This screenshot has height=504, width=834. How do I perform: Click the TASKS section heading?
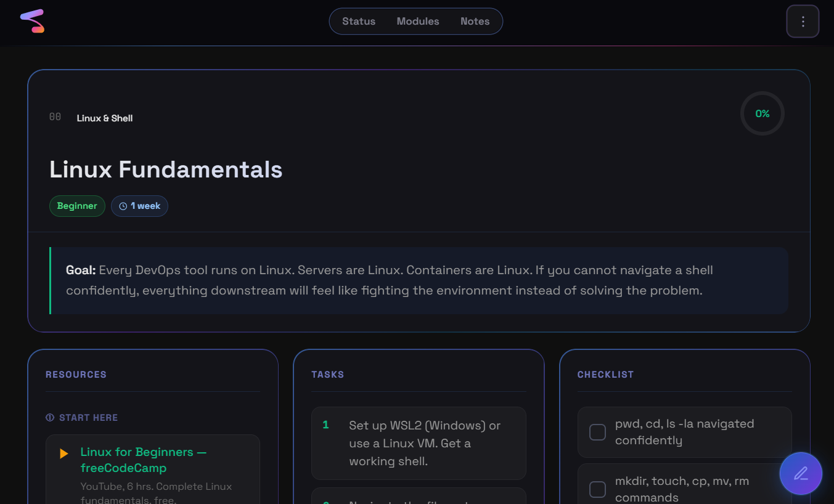coord(328,375)
